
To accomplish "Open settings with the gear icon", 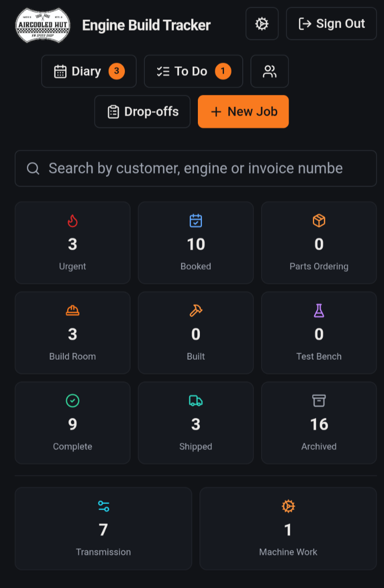I will (262, 23).
